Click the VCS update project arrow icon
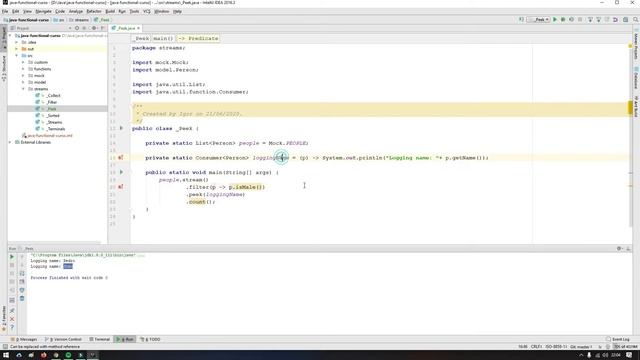The width and height of the screenshot is (640, 360). click(590, 20)
